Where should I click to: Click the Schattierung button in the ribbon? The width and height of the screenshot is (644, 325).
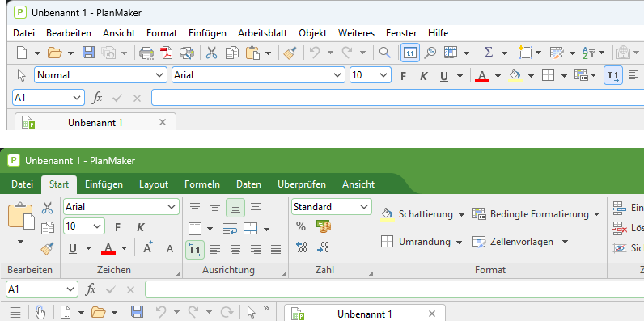coord(422,214)
